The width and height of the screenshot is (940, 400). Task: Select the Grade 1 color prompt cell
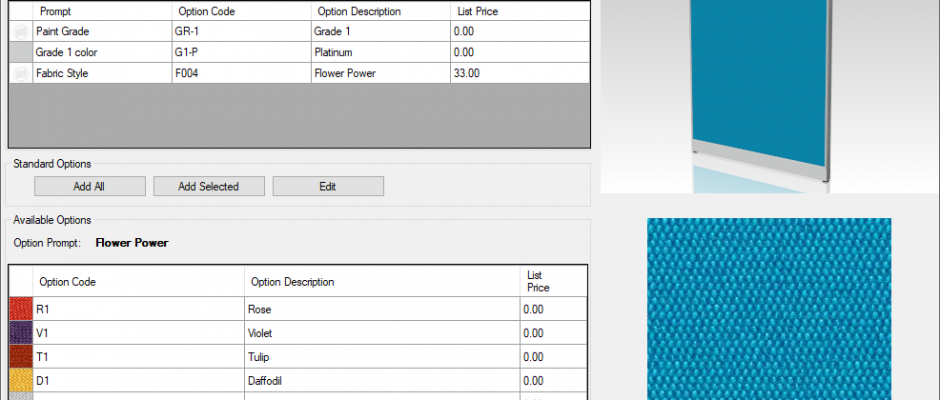point(103,52)
